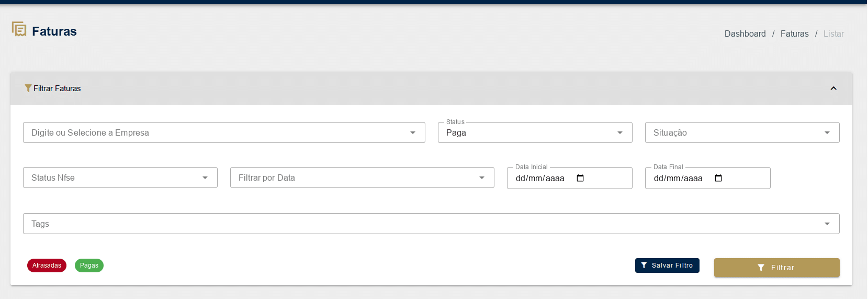Click the Faturas invoice icon in header
Screen dimensions: 868x299
(x=19, y=29)
